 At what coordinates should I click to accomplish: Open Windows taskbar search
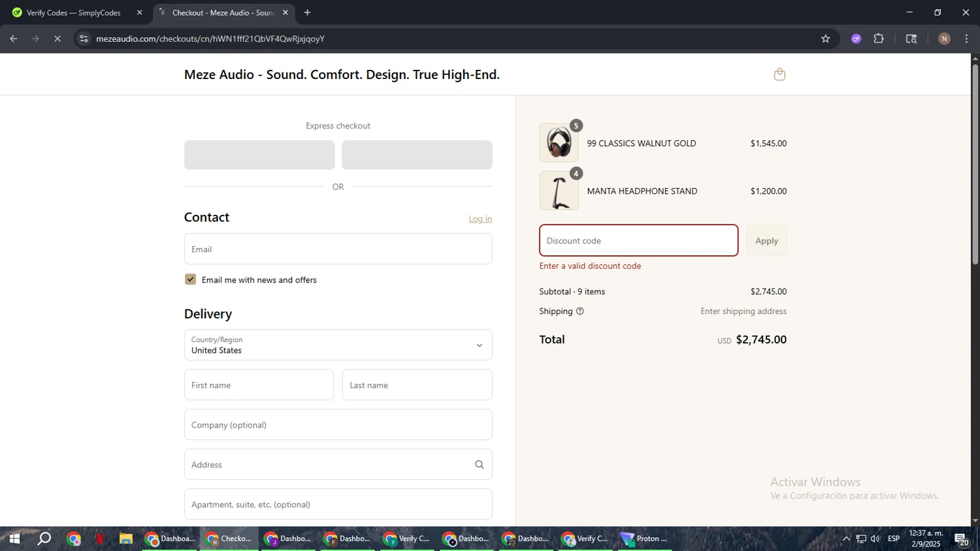tap(44, 539)
